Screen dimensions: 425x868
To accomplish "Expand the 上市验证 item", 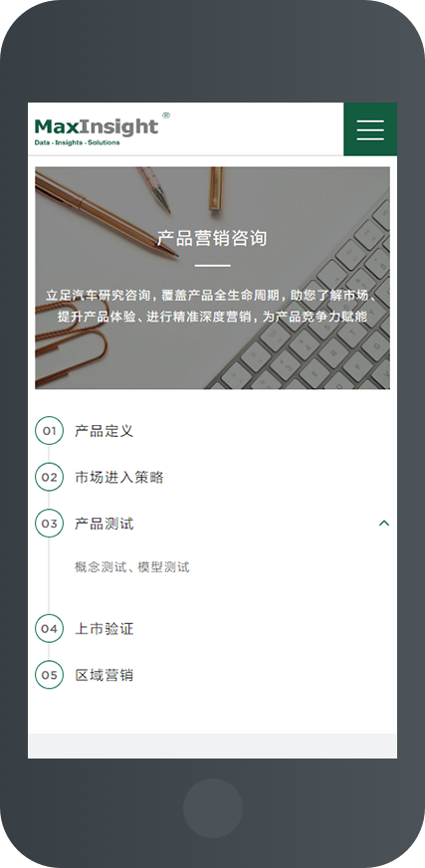I will 105,629.
